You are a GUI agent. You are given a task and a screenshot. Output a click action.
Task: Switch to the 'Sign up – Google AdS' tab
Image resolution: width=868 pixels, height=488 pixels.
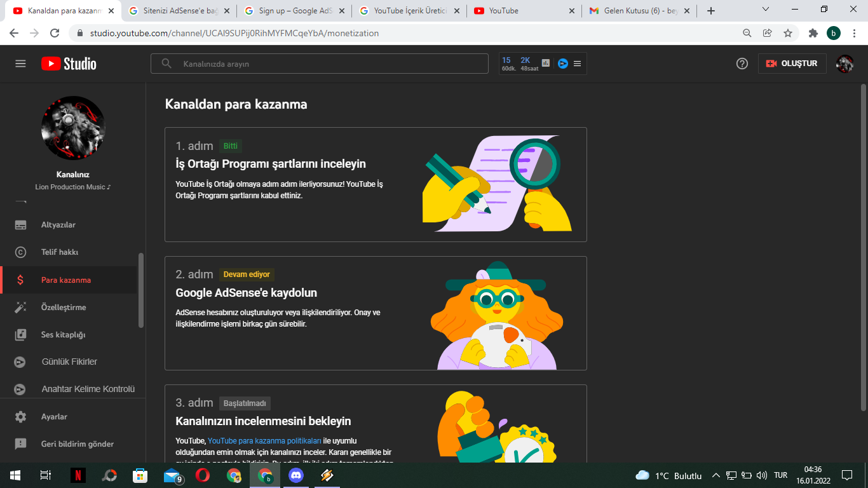click(x=294, y=11)
